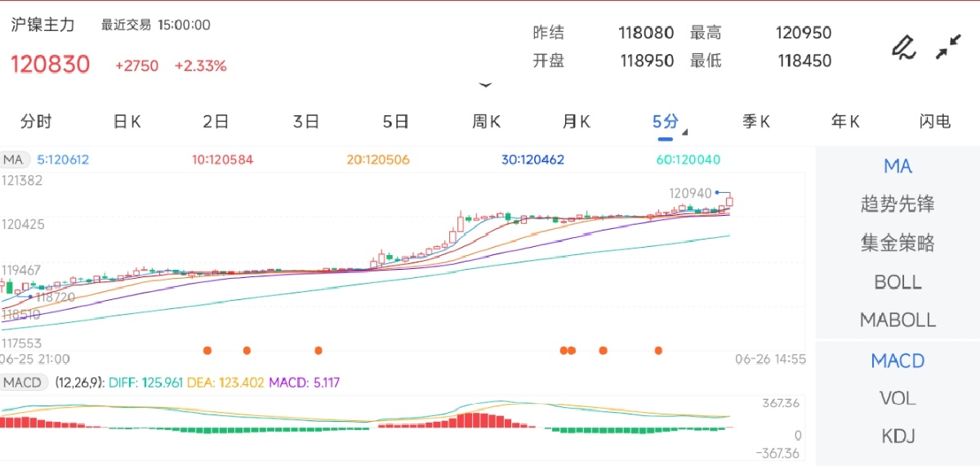Switch to the 日K tab
Viewport: 980px width, 466px height.
click(127, 122)
